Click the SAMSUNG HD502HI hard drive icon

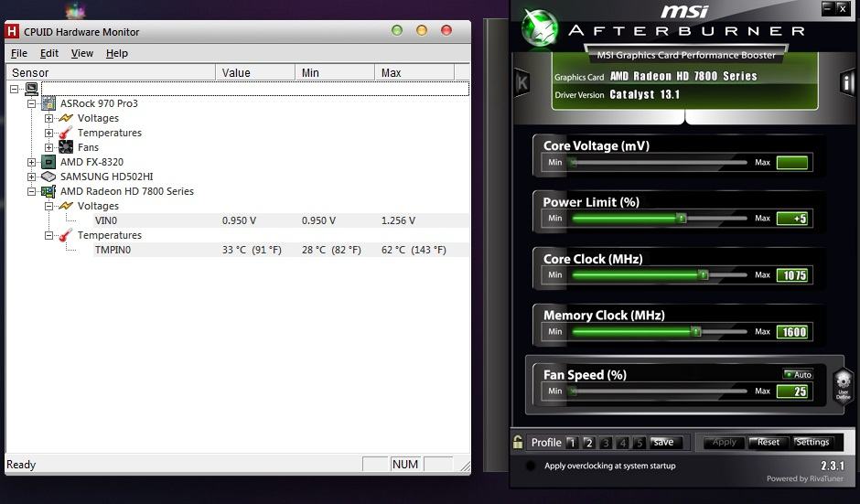coord(48,177)
